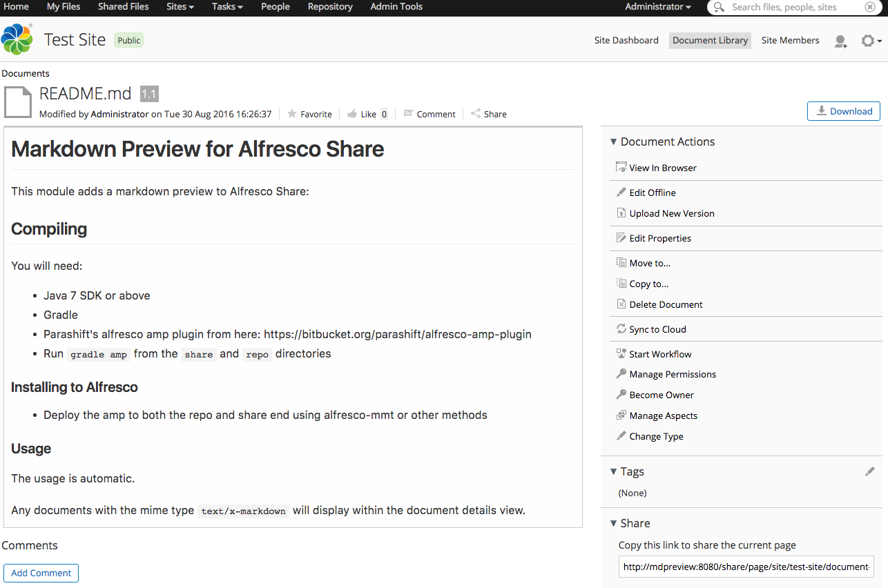
Task: Click the View In Browser icon
Action: [x=621, y=168]
